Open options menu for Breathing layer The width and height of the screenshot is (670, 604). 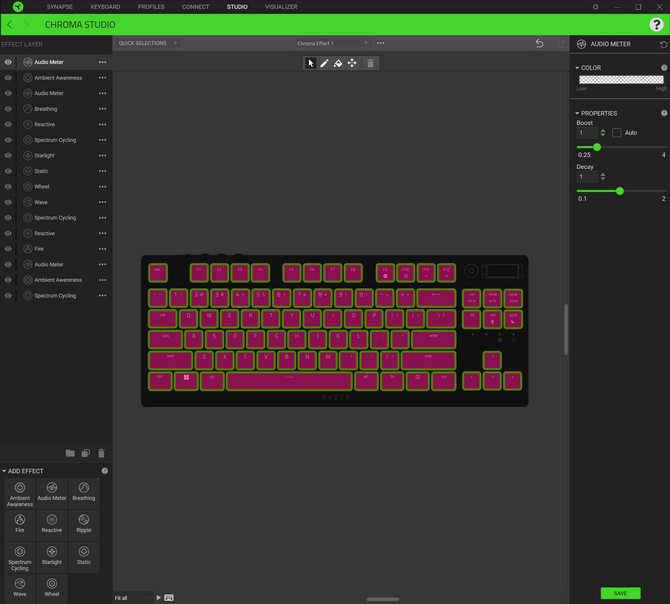coord(103,109)
